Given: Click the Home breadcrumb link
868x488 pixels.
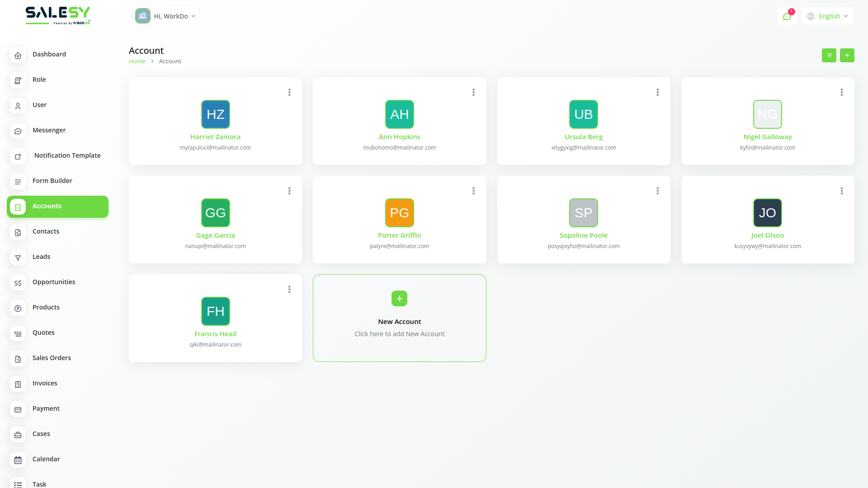Looking at the screenshot, I should 137,61.
